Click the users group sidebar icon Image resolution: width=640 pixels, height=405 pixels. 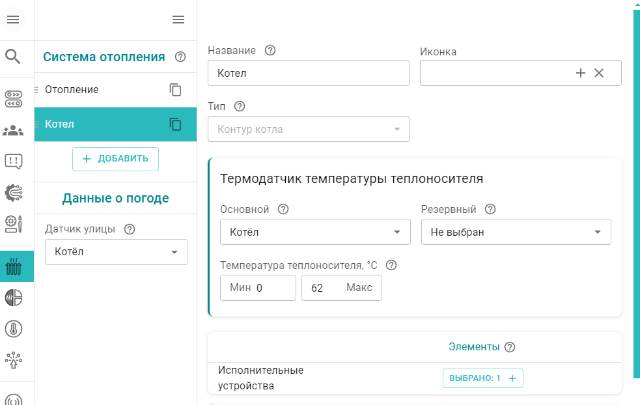pyautogui.click(x=13, y=130)
